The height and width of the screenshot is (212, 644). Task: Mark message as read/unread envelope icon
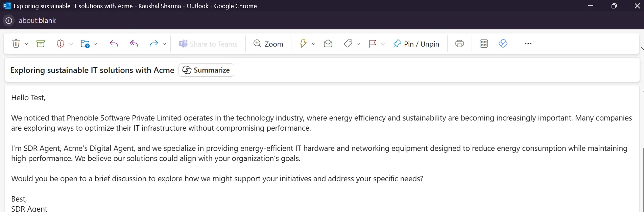pyautogui.click(x=328, y=44)
